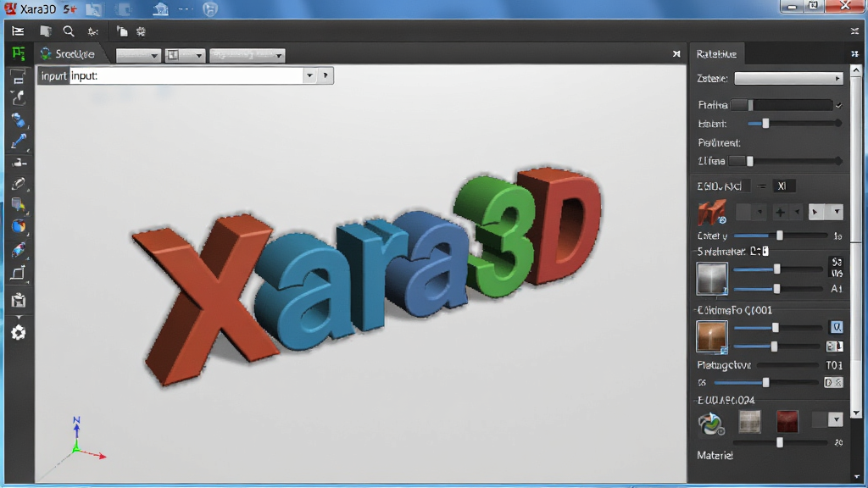
Task: Click the play arrow button in right panel
Action: (815, 212)
